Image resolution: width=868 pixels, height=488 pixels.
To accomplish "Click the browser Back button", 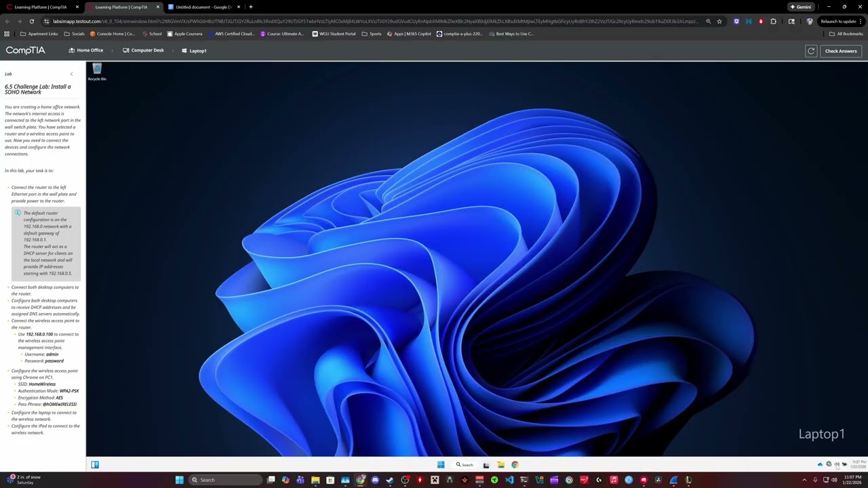I will click(7, 21).
